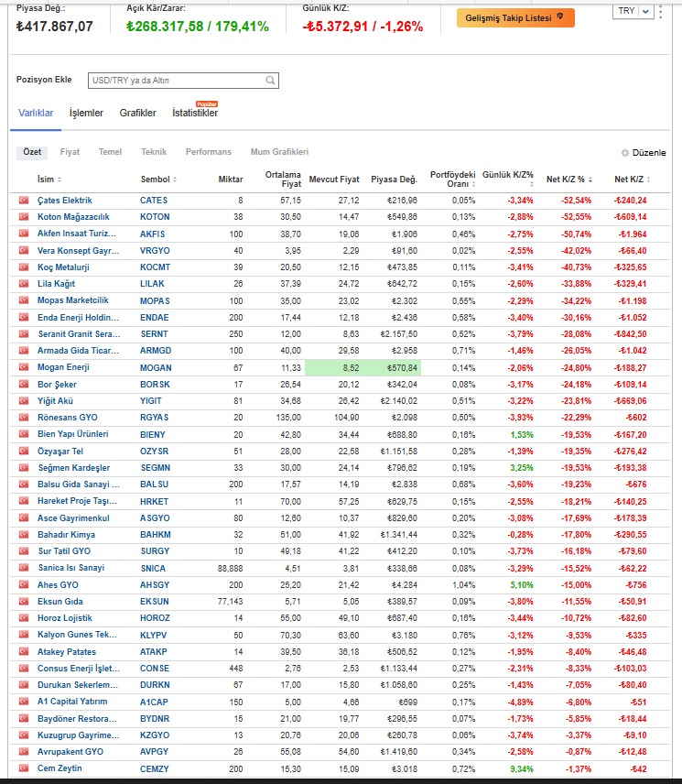This screenshot has width=682, height=784.
Task: Open the AHSGY symbol link
Action: (155, 585)
